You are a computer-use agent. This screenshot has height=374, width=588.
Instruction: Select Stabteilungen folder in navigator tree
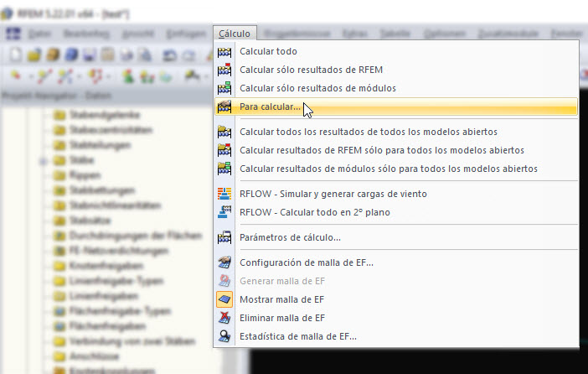pyautogui.click(x=100, y=145)
